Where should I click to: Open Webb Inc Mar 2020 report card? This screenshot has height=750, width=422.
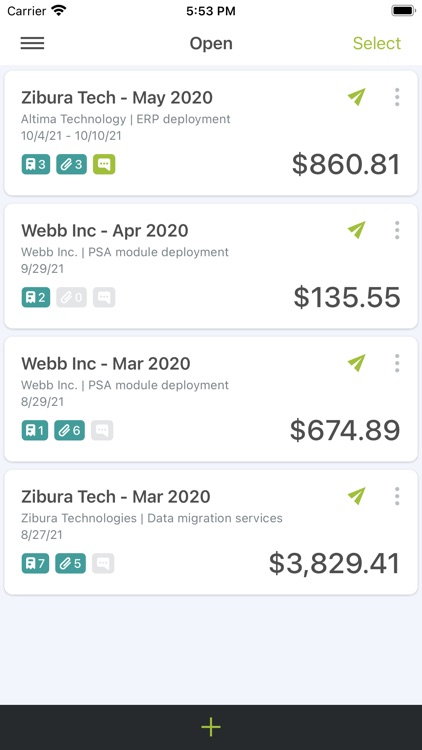point(211,399)
